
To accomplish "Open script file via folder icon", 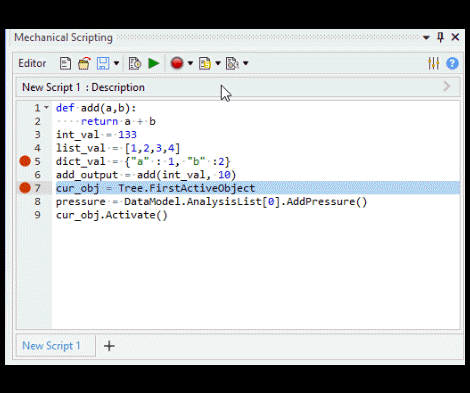I will point(84,63).
